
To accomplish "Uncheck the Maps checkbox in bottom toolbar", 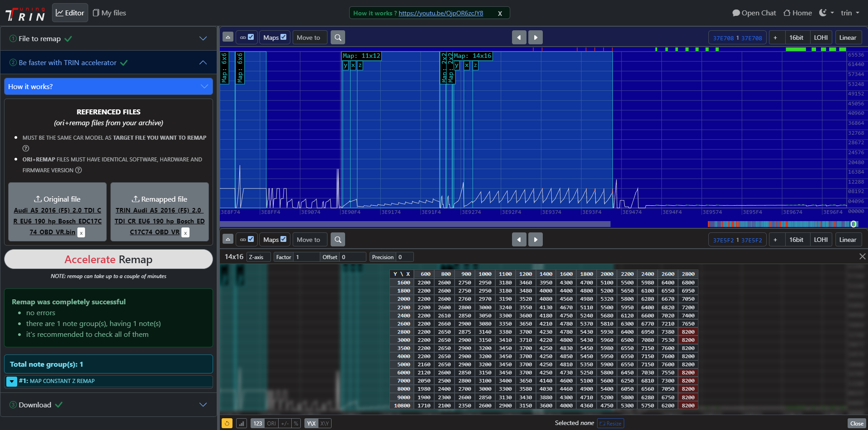I will pyautogui.click(x=284, y=239).
